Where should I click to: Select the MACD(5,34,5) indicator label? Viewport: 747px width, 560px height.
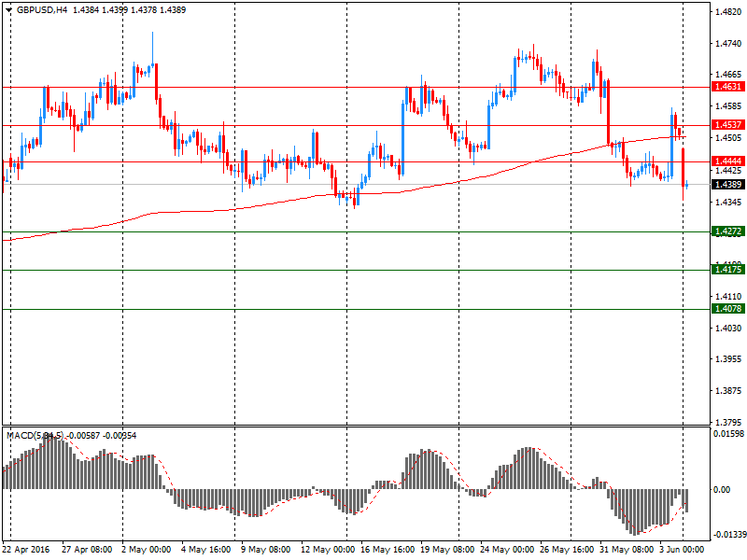pyautogui.click(x=35, y=435)
